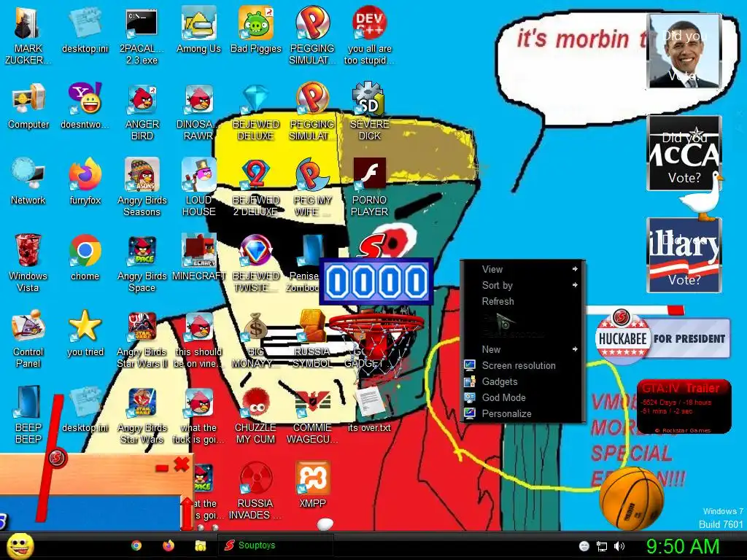Viewport: 747px width, 560px height.
Task: Switch to Souptoys taskbar button
Action: point(275,545)
